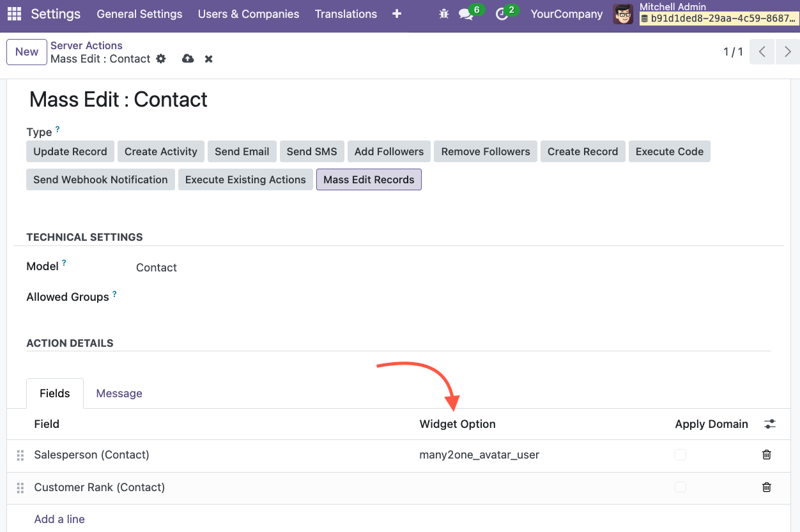Open the Model field showing Contact
This screenshot has width=800, height=532.
click(157, 268)
